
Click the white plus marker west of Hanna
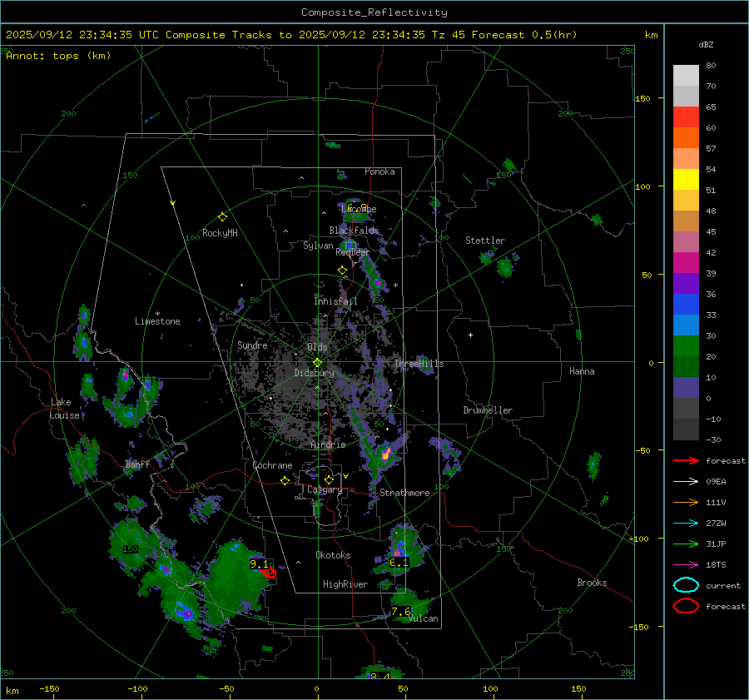(x=470, y=335)
